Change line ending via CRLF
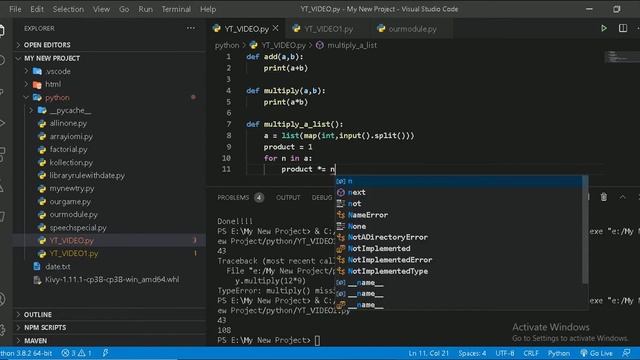This screenshot has height=360, width=640. [531, 353]
